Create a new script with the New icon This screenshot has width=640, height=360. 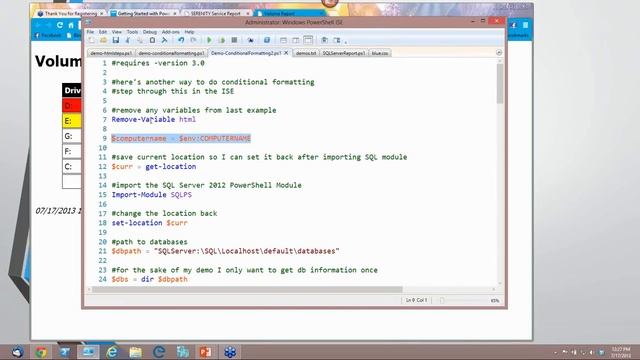[91, 40]
